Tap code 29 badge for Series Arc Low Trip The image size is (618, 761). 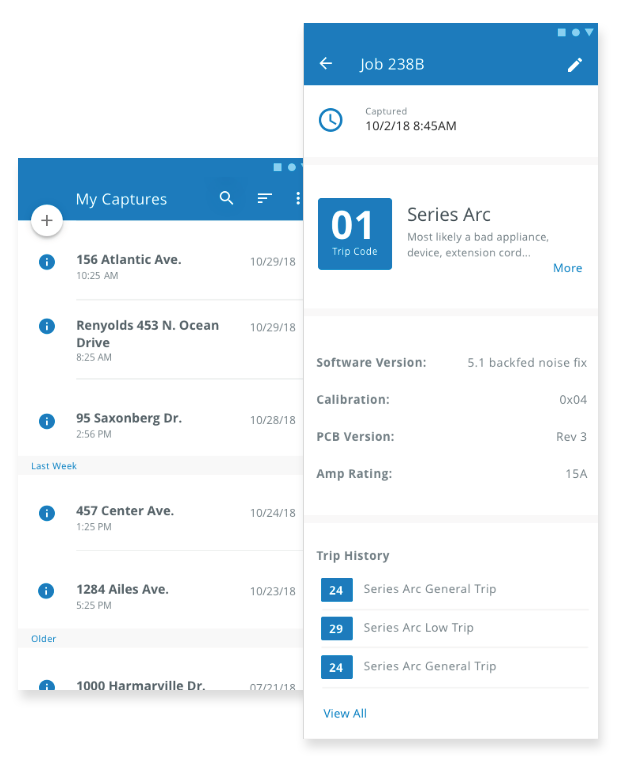point(336,629)
